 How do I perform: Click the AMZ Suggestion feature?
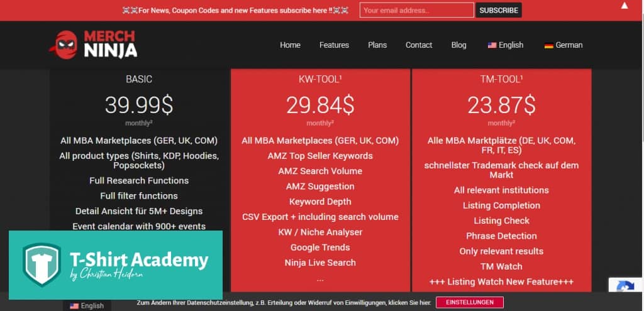(320, 186)
